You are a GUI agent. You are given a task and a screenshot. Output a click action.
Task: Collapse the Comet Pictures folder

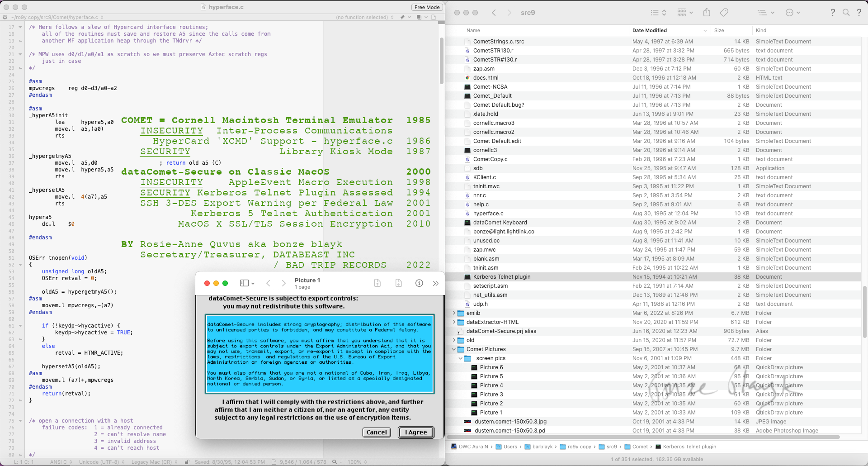coord(454,349)
